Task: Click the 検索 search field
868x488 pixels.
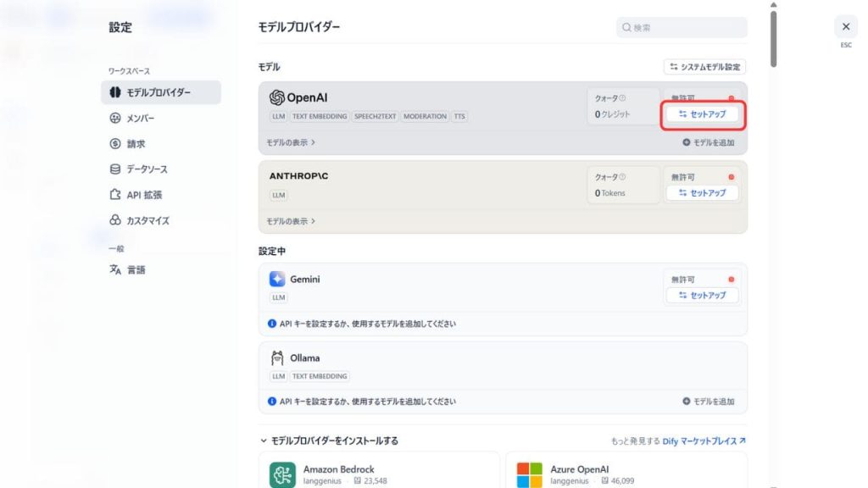Action: [682, 27]
